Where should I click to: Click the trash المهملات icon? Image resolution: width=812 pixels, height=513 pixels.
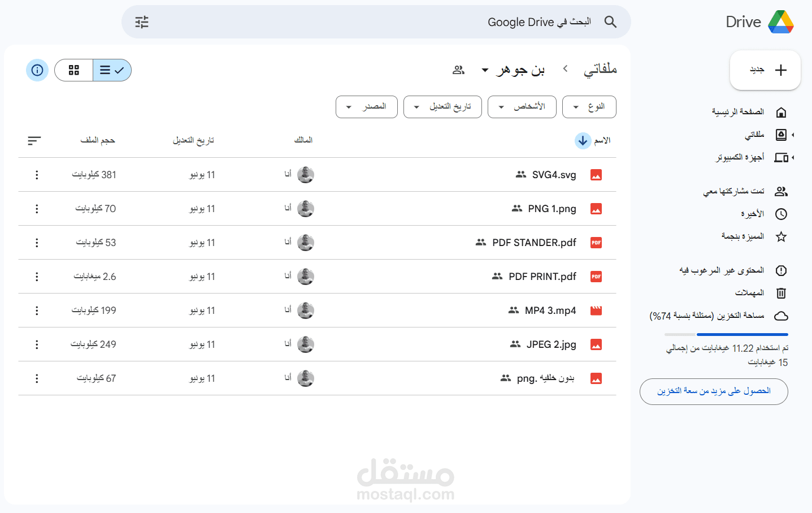[781, 293]
